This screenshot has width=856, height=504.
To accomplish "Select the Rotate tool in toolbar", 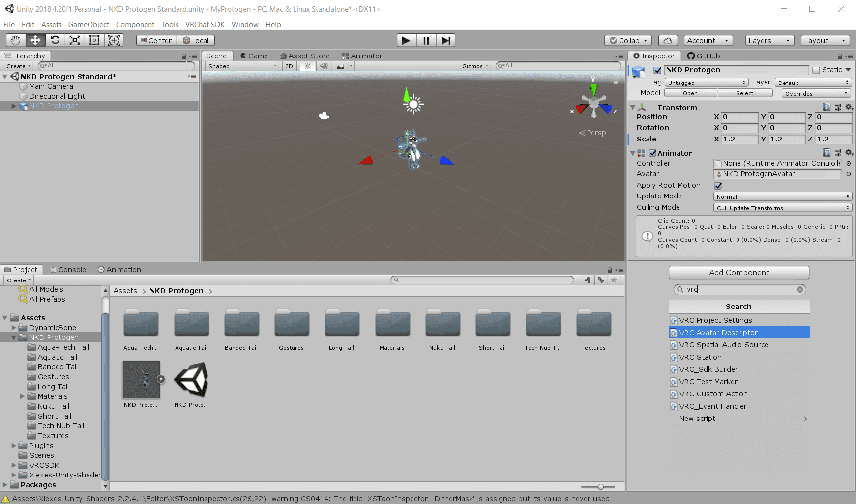I will [55, 40].
